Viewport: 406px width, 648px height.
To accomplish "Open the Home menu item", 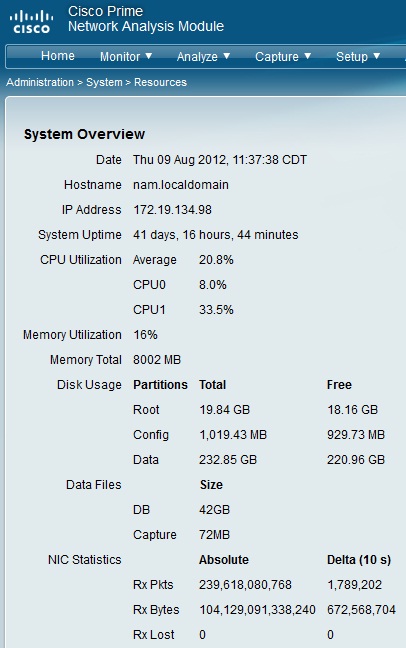I will tap(58, 56).
